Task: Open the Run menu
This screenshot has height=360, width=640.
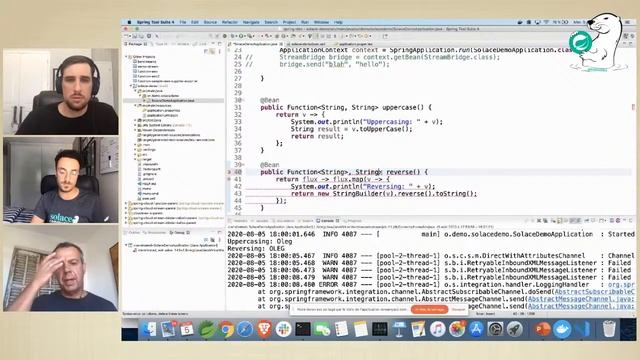Action: 304,22
